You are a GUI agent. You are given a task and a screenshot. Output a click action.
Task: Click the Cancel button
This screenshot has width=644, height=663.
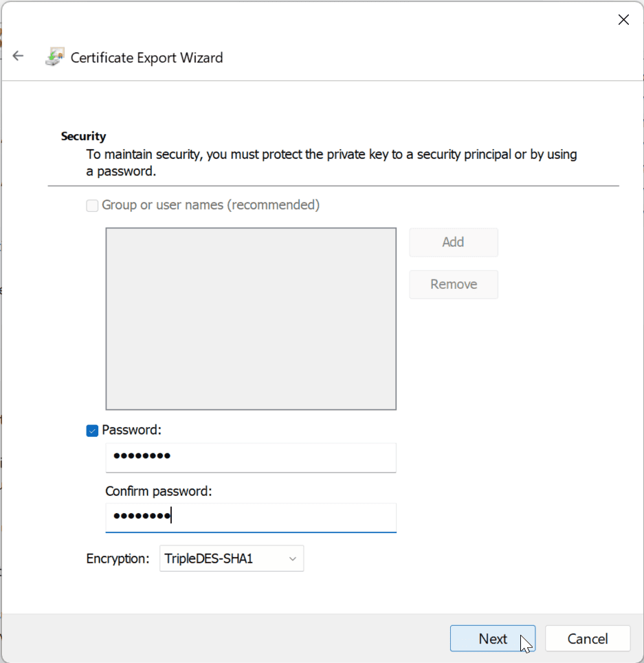(587, 639)
